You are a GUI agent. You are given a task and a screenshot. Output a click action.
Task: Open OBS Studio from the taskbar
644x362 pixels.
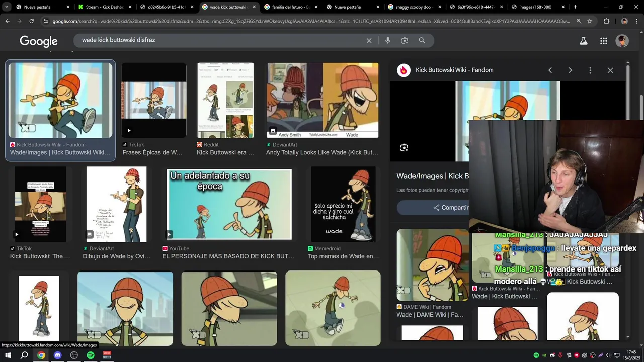(74, 355)
